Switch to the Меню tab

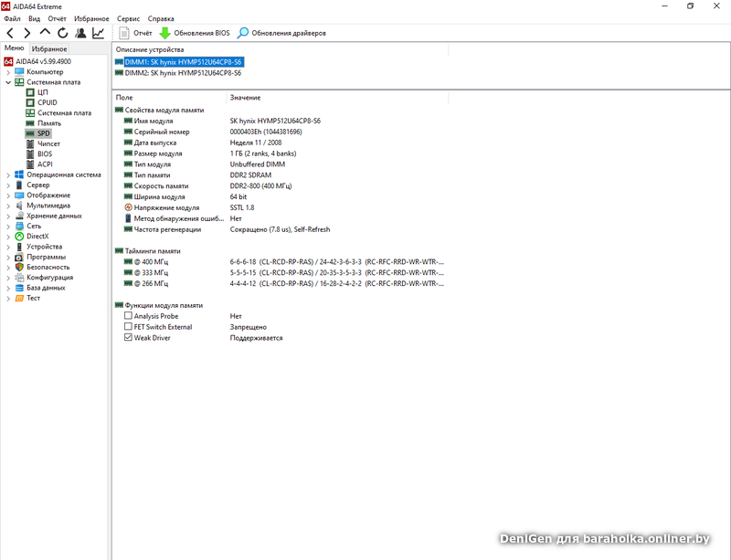[x=15, y=48]
